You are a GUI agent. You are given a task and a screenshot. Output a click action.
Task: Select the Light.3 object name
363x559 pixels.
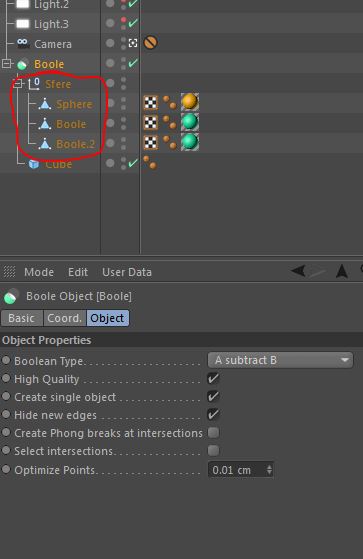pos(51,24)
